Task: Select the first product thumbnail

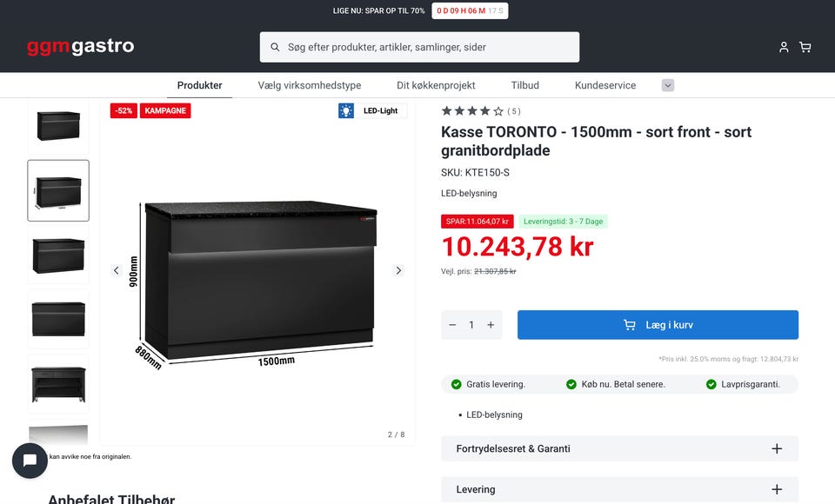Action: 58,126
